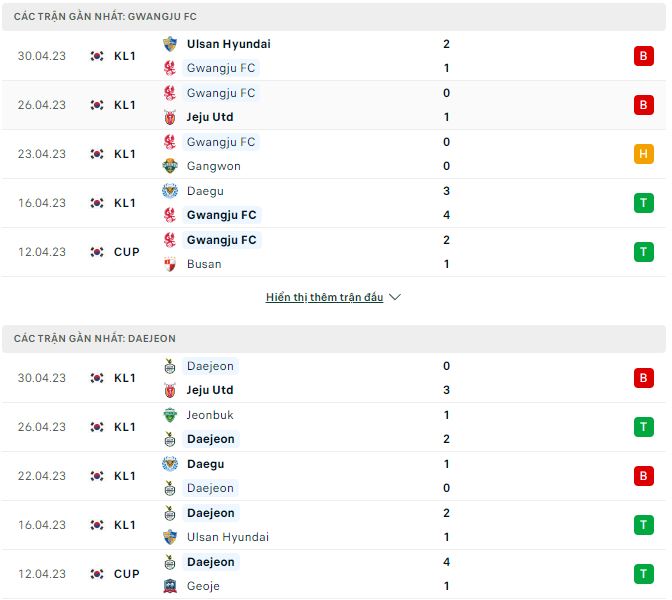Click the Busan team name
The image size is (672, 600).
click(x=204, y=264)
